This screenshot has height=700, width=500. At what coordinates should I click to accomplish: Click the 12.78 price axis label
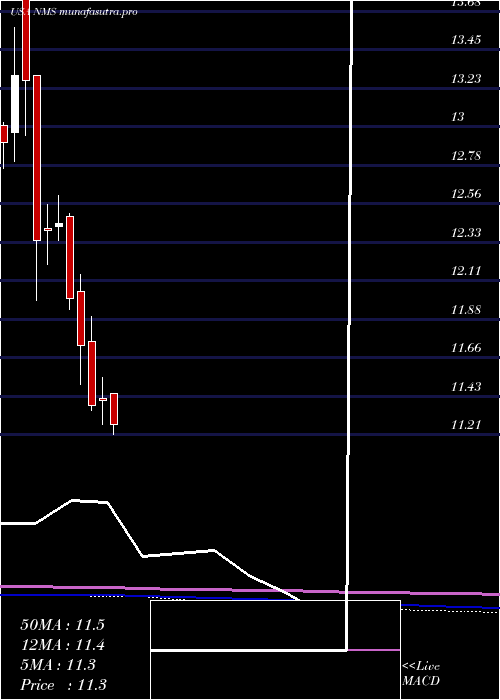pos(466,156)
